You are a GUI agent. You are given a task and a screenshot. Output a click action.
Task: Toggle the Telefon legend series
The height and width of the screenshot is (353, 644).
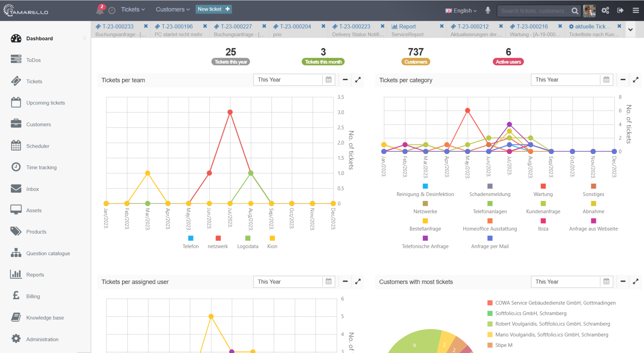click(191, 242)
